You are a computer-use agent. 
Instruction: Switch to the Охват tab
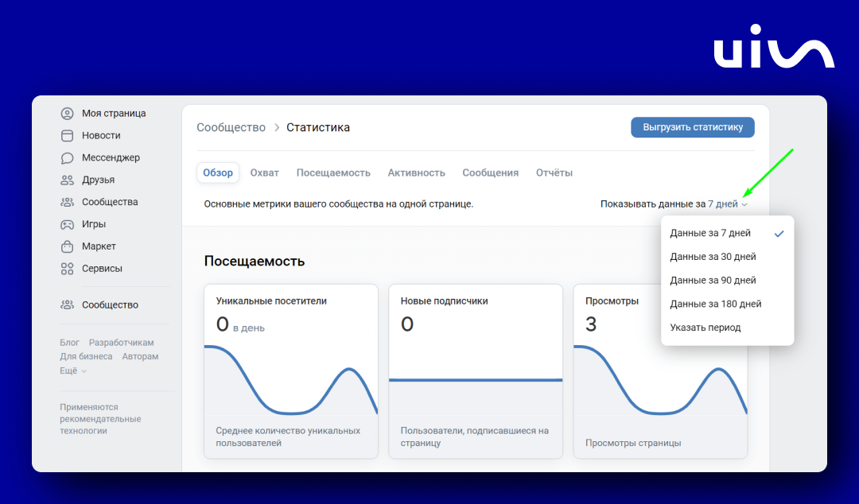[265, 173]
